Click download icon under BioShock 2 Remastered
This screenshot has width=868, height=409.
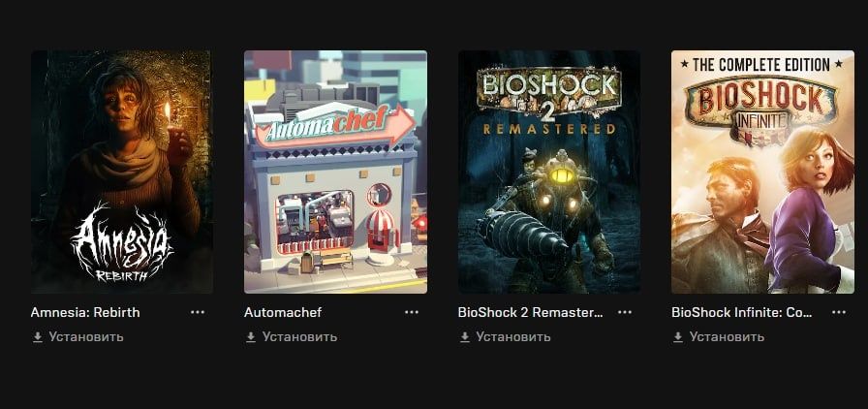[x=465, y=337]
